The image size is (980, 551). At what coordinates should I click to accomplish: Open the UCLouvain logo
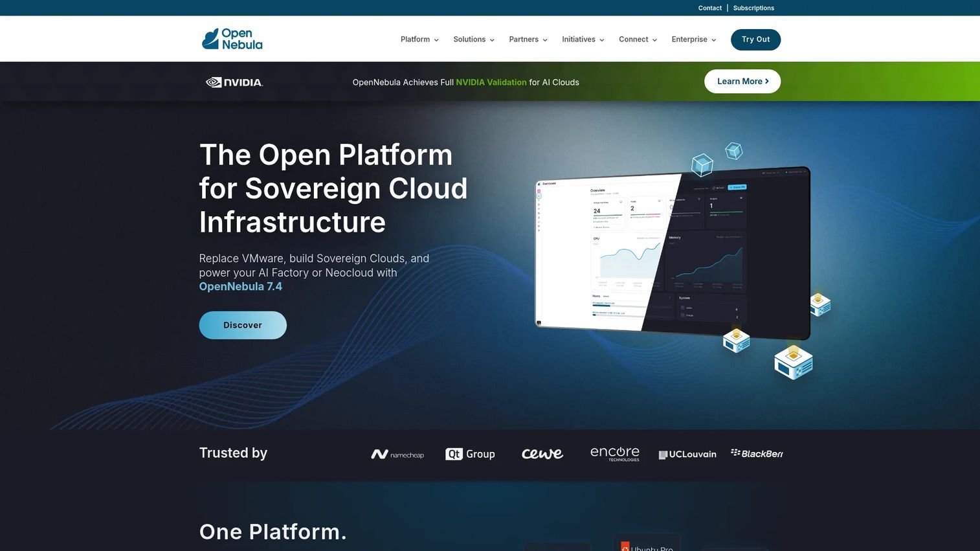coord(687,455)
